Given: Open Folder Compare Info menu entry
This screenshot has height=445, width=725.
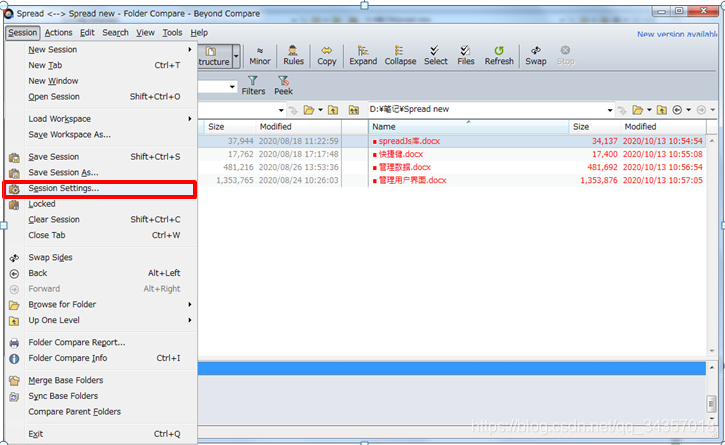Looking at the screenshot, I should 100,358.
